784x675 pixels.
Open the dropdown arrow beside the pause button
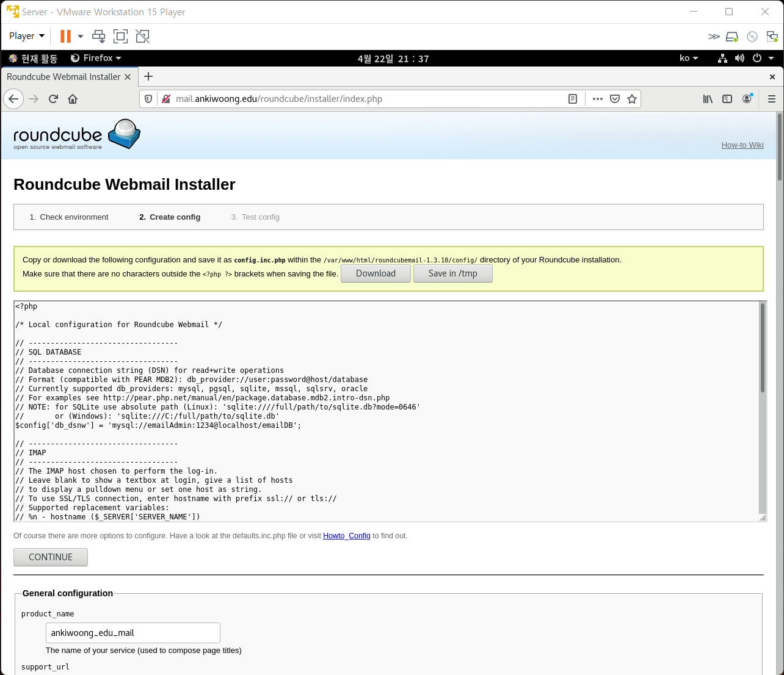pyautogui.click(x=81, y=37)
